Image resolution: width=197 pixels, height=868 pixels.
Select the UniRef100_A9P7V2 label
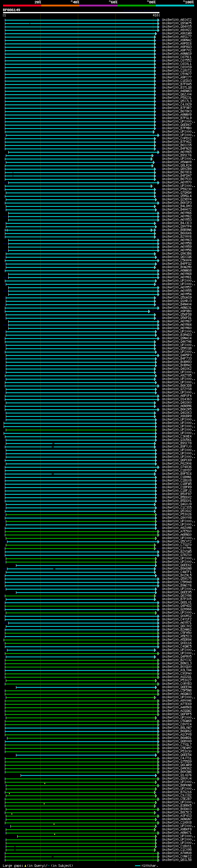pyautogui.click(x=177, y=50)
